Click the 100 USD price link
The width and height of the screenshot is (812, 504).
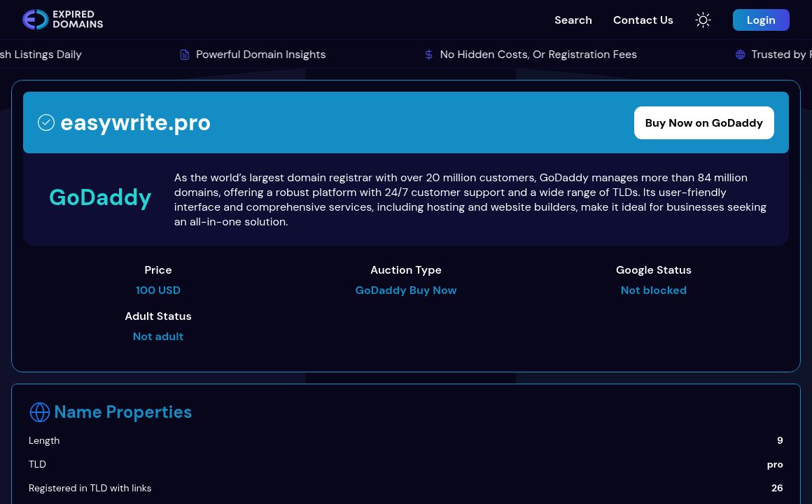pyautogui.click(x=158, y=290)
